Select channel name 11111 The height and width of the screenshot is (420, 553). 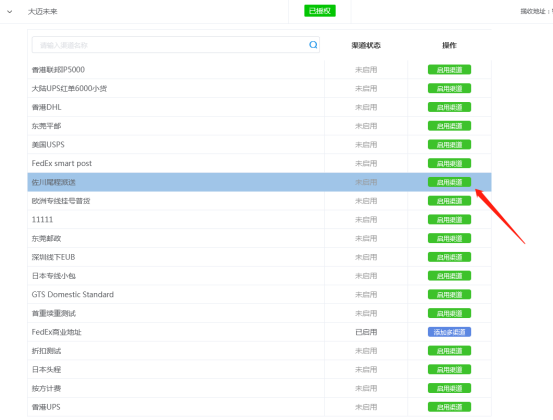coord(42,220)
